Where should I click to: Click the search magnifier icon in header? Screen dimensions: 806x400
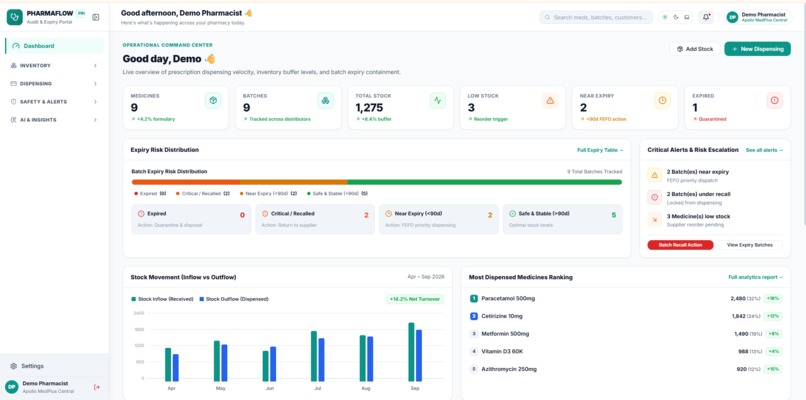pyautogui.click(x=548, y=17)
